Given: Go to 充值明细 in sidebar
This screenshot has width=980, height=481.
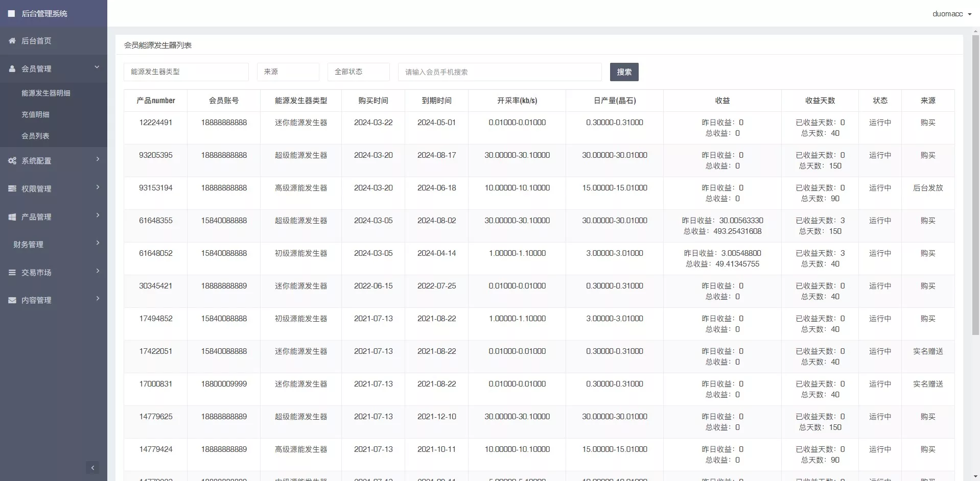Looking at the screenshot, I should (x=36, y=114).
